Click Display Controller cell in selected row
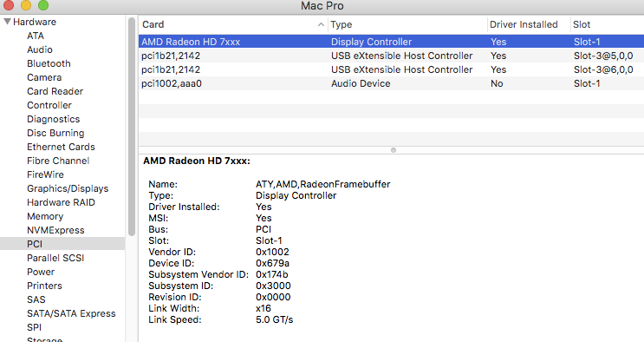The height and width of the screenshot is (342, 644). (371, 42)
